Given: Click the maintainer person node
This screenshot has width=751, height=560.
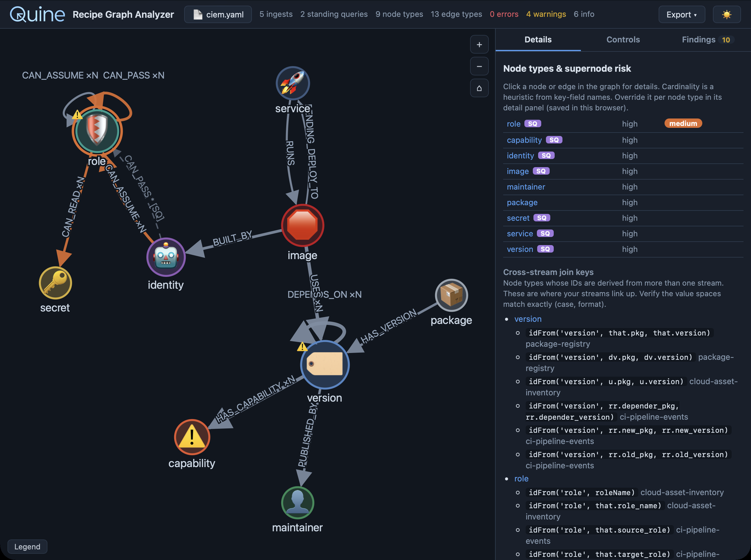Looking at the screenshot, I should click(x=298, y=502).
